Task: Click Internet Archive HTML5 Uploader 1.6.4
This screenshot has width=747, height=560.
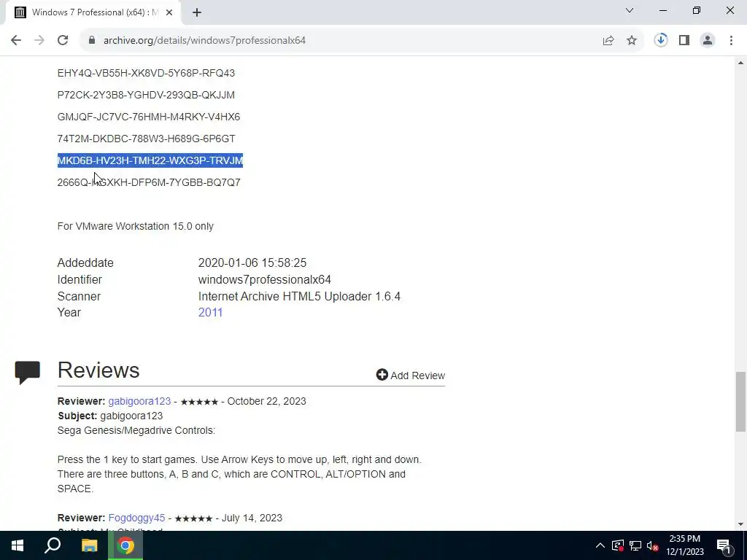Action: coord(299,296)
